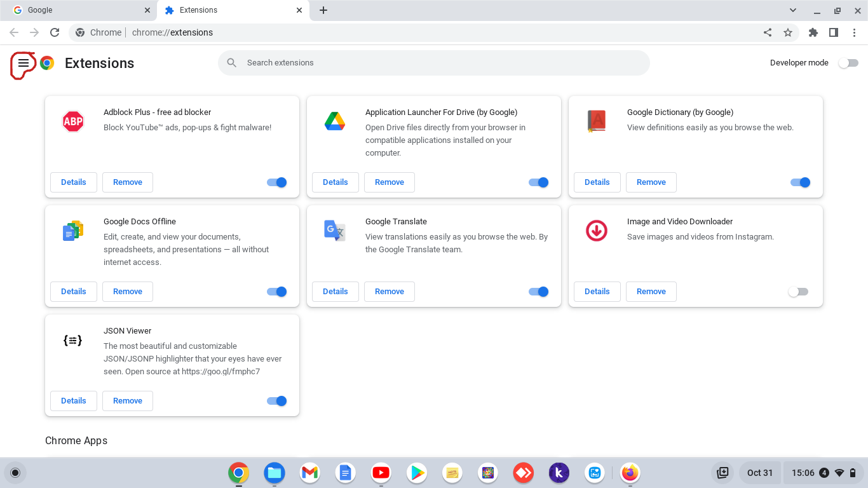The image size is (868, 488).
Task: Click the Search extensions field
Action: click(x=434, y=63)
